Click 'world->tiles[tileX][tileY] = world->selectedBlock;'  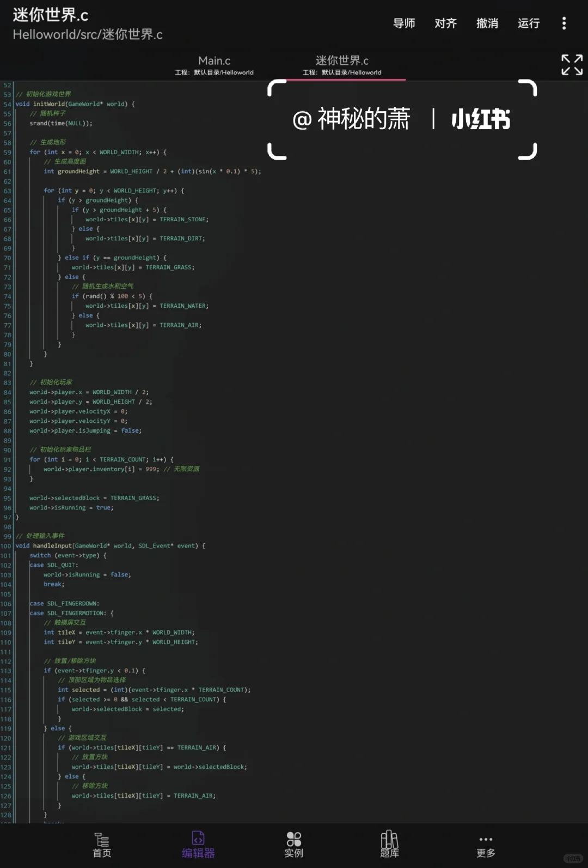click(x=160, y=767)
